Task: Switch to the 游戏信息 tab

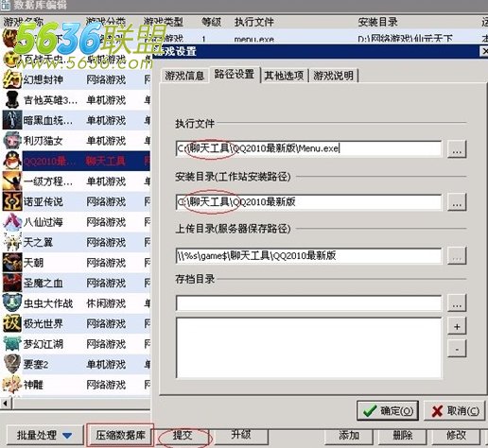Action: [184, 76]
